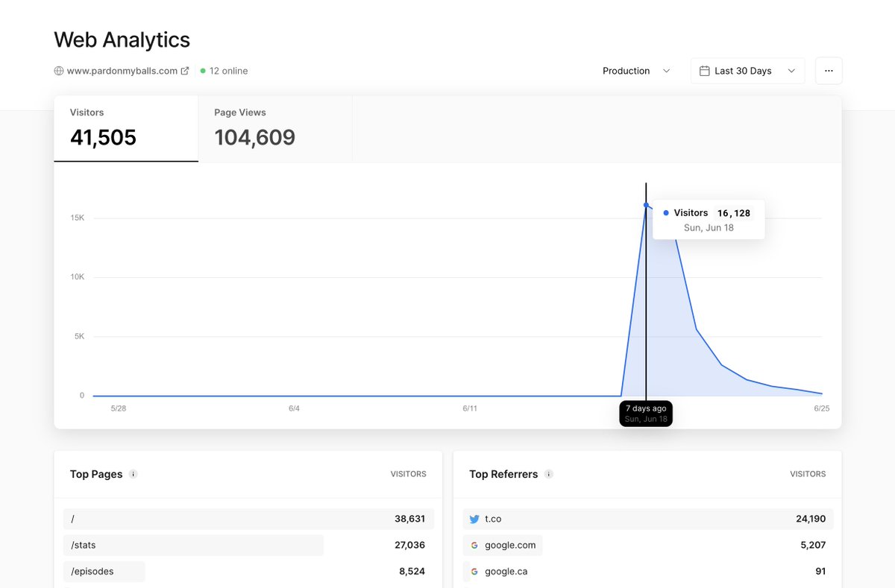Screen dimensions: 895x588
Task: Click the 10K y-axis label
Action: tap(78, 276)
